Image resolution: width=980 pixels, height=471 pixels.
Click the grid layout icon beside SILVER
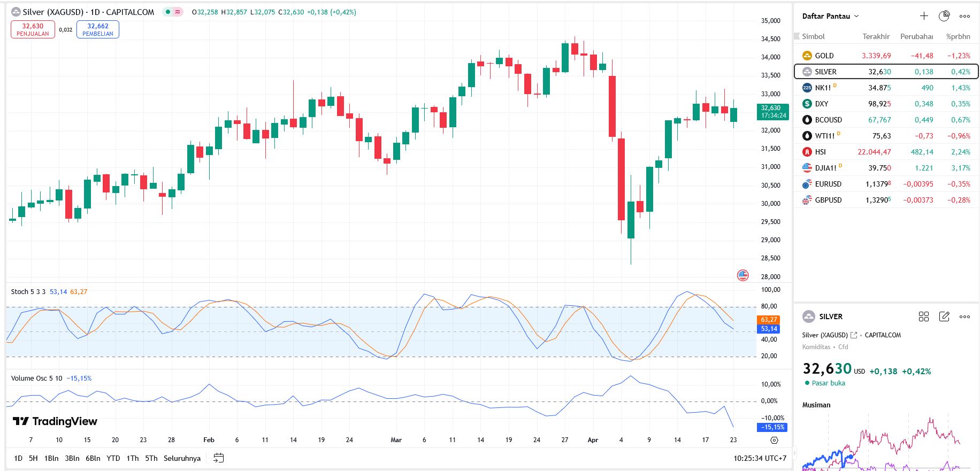point(923,316)
